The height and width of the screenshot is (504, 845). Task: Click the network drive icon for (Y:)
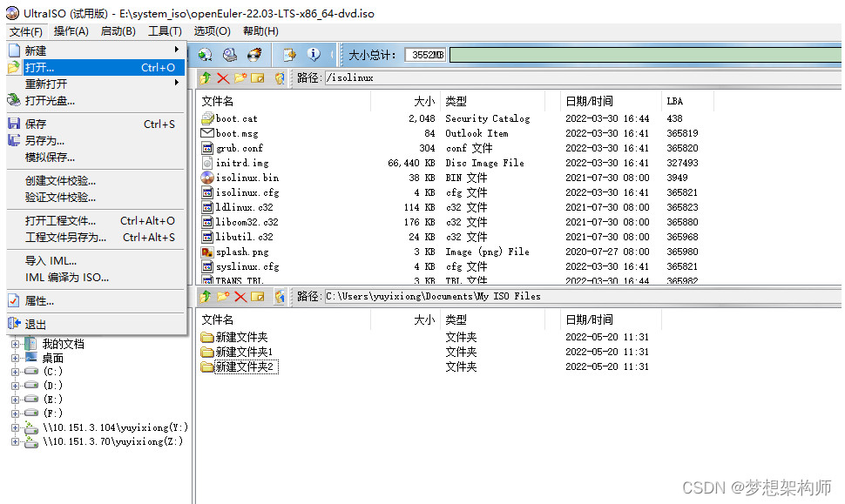pos(31,427)
